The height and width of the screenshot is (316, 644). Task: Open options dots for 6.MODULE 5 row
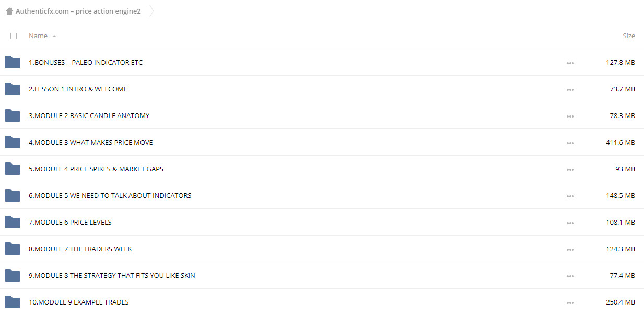tap(570, 196)
